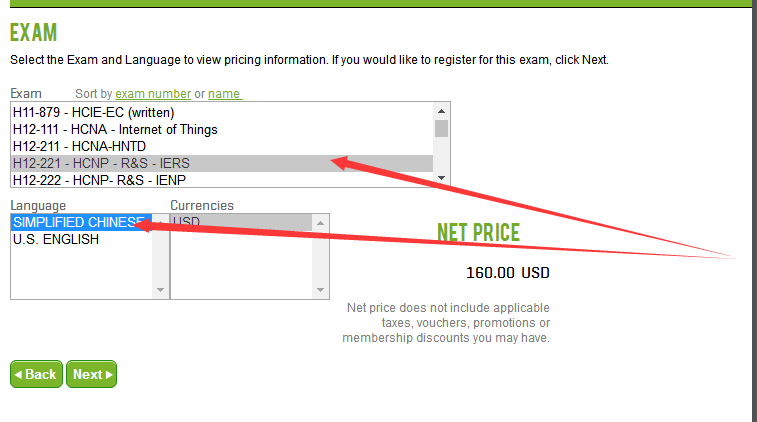
Task: Select USD in Currencies list
Action: coord(186,222)
